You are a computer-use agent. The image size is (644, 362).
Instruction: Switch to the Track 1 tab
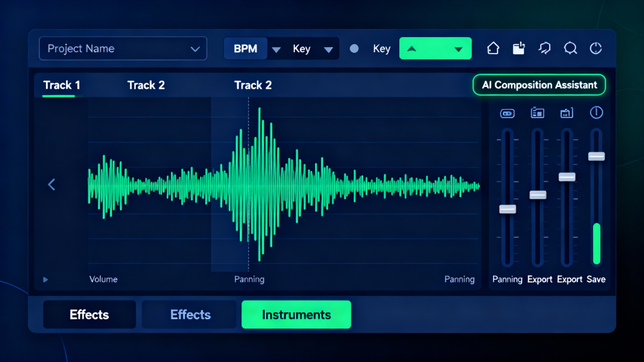point(62,85)
